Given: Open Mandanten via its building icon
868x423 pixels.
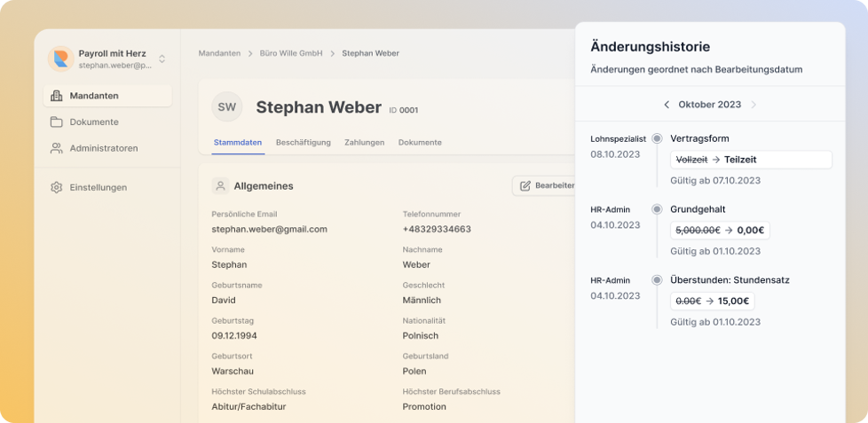Looking at the screenshot, I should coord(57,96).
